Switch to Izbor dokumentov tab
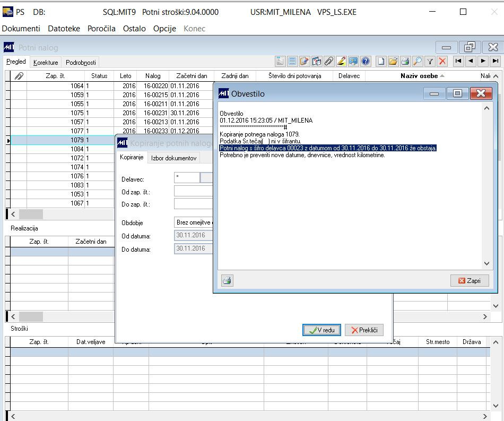 click(x=174, y=158)
